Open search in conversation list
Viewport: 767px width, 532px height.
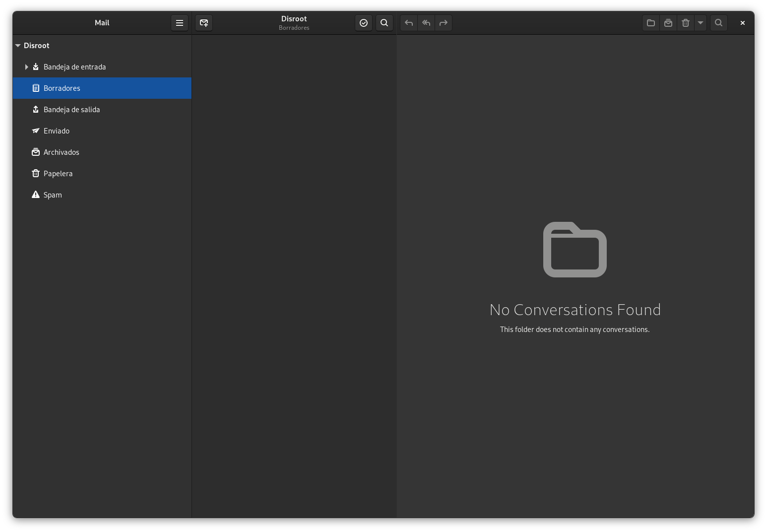point(384,23)
